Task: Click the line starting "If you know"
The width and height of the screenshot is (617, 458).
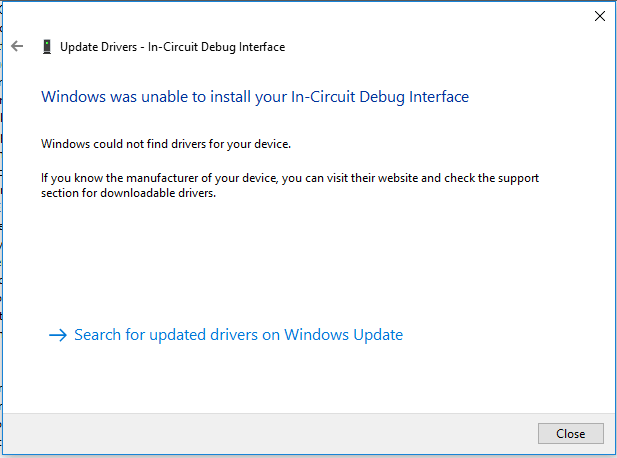Action: coord(290,178)
